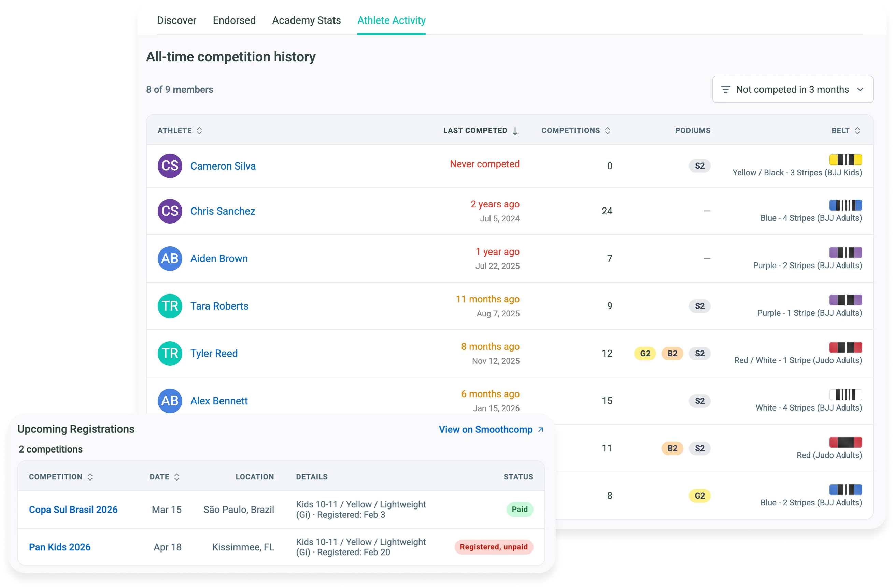Image resolution: width=895 pixels, height=588 pixels.
Task: Open Chris Sanchez's athlete page
Action: 223,211
